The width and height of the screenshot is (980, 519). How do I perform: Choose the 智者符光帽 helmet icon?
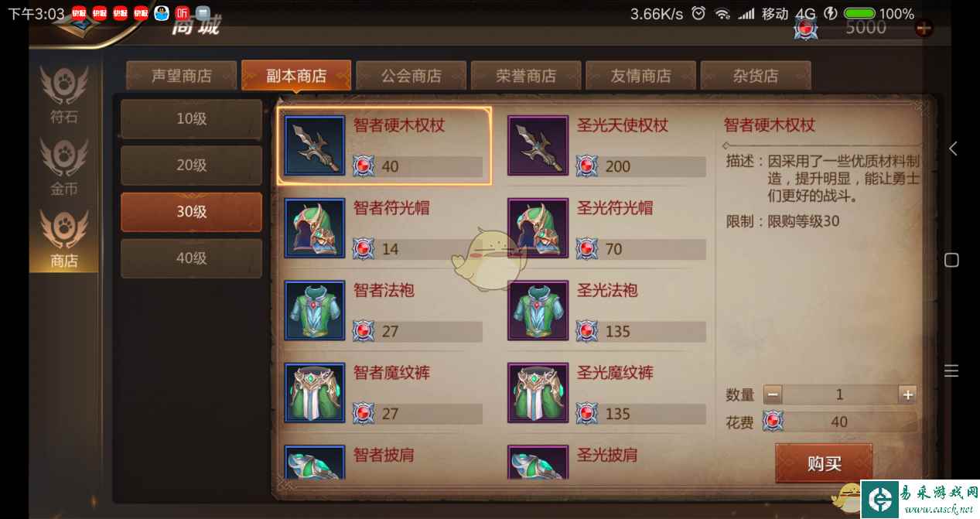[315, 228]
